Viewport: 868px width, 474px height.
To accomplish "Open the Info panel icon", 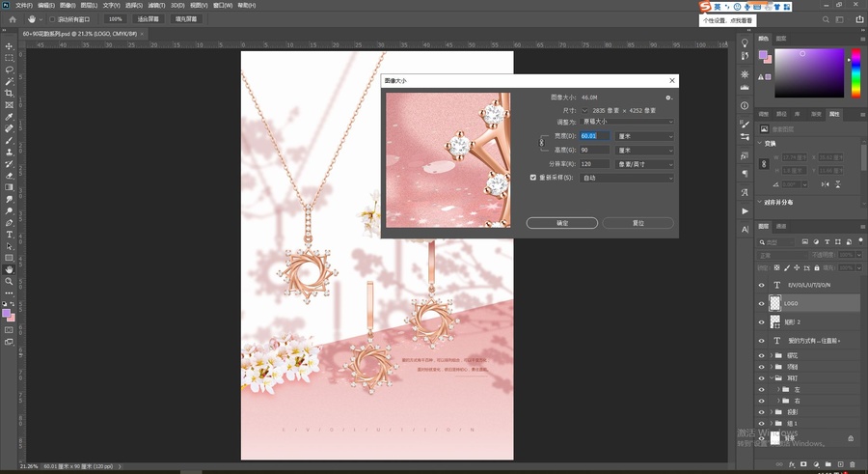I will click(745, 105).
